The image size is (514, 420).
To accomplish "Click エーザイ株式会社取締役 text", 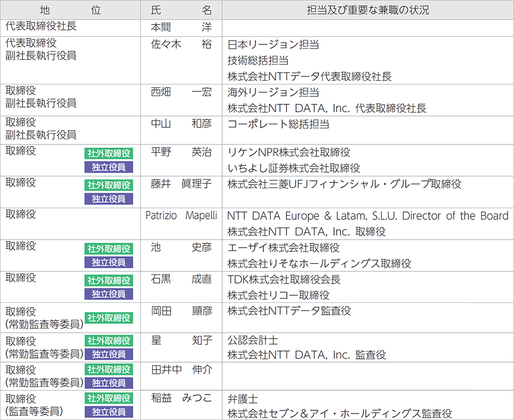I will [284, 247].
